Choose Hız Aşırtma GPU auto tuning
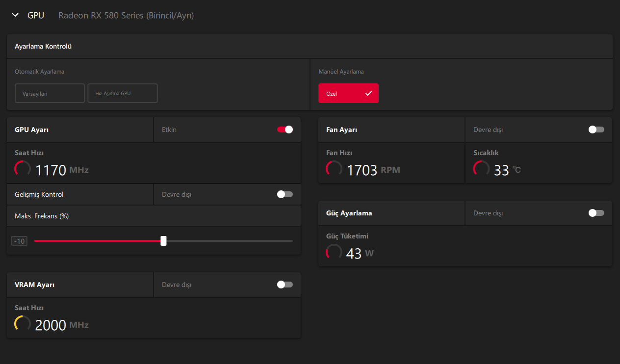 pos(123,93)
